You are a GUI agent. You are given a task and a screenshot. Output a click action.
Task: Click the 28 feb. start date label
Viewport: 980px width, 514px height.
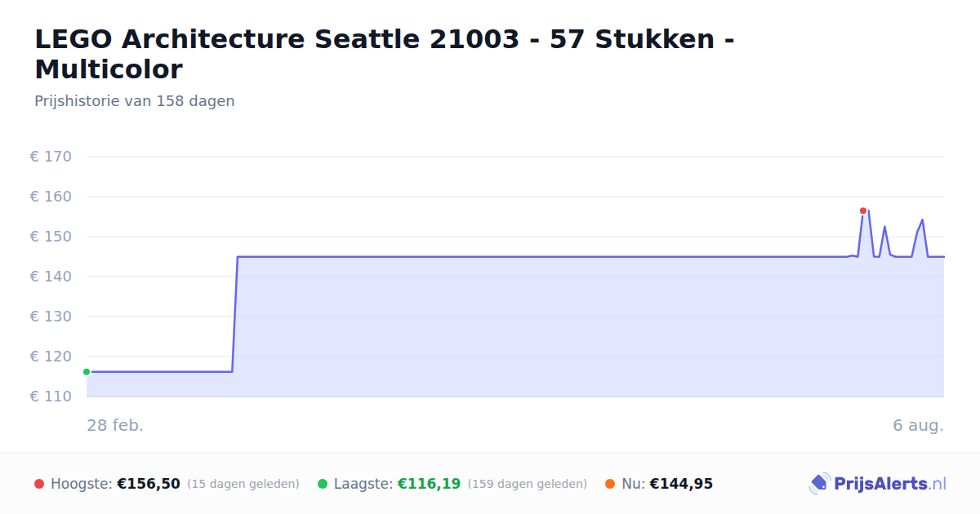pyautogui.click(x=115, y=425)
